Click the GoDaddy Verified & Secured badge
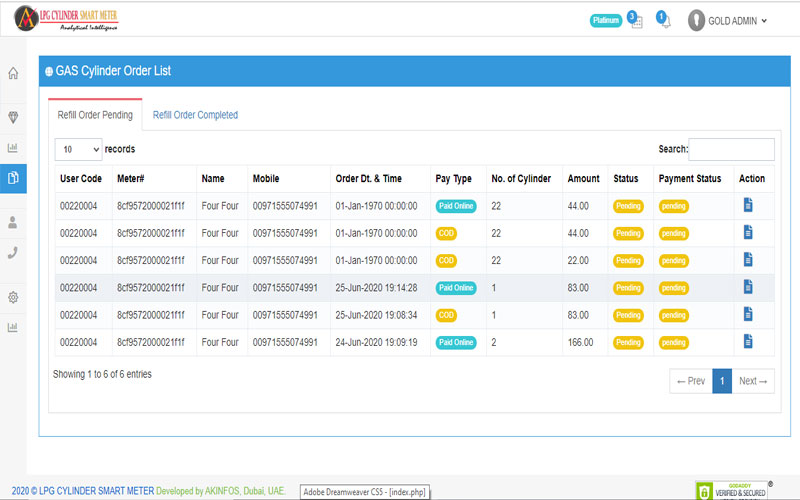This screenshot has width=800, height=500. click(732, 490)
